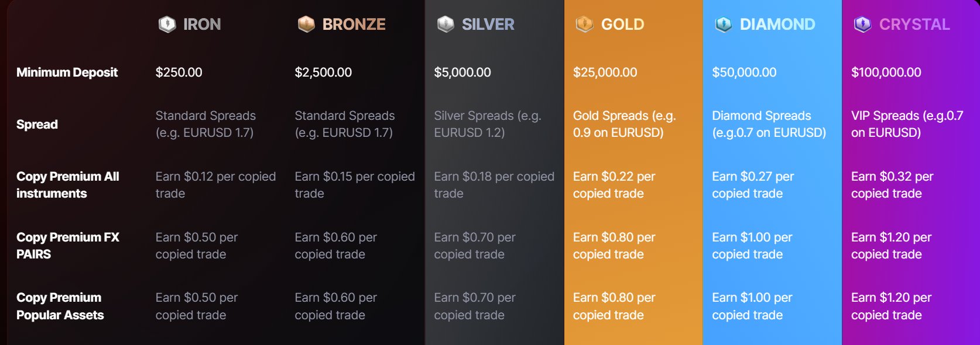Screen dimensions: 980x345
Task: Select the SILVER column heading
Action: point(488,25)
